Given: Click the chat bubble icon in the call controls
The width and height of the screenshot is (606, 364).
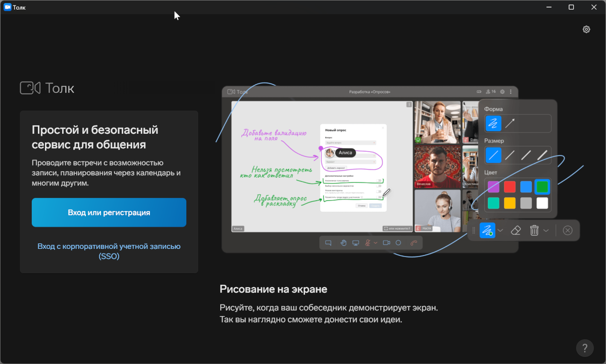Looking at the screenshot, I should pos(328,243).
